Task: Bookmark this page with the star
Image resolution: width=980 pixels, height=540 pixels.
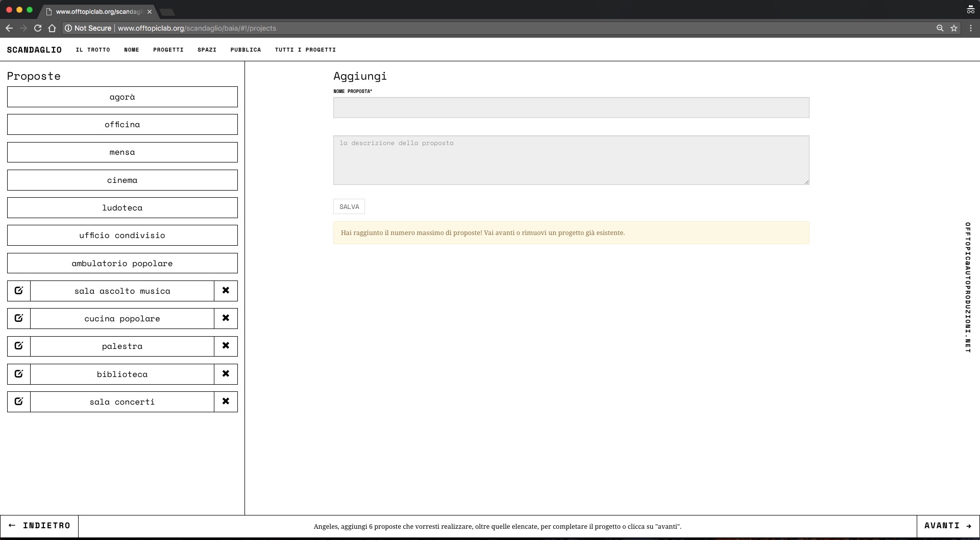Action: point(954,28)
